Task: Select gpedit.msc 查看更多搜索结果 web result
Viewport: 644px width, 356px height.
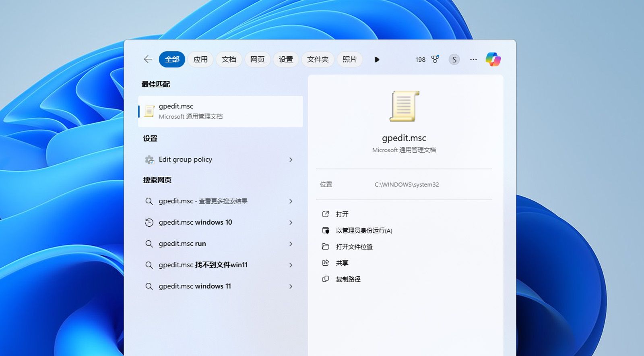Action: (220, 201)
